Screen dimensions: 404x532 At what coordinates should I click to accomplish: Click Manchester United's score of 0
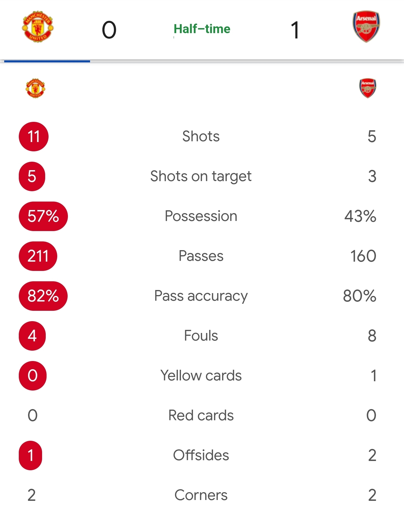(109, 30)
